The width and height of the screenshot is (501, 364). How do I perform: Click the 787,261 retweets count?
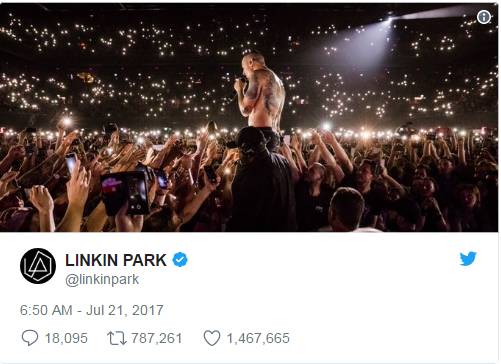point(157,338)
